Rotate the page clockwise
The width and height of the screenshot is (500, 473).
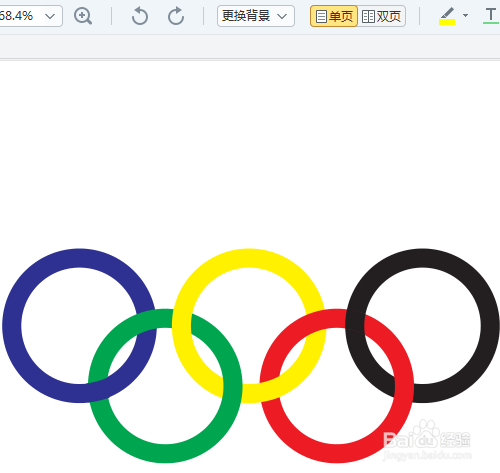pos(176,16)
